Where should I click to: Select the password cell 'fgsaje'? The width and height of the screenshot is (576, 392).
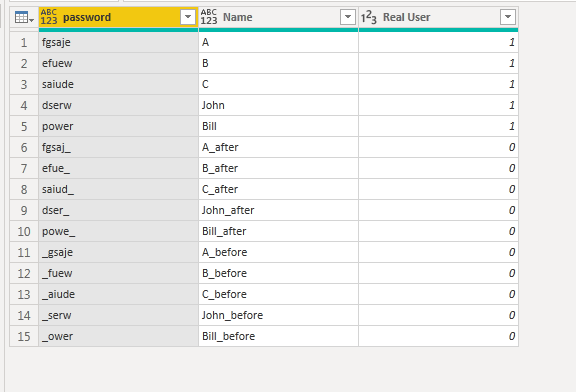(118, 42)
